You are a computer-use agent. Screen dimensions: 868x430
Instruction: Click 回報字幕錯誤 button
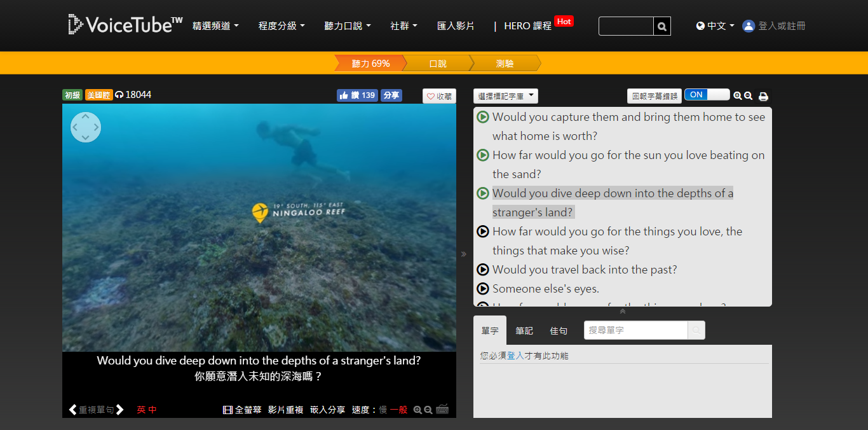coord(654,96)
